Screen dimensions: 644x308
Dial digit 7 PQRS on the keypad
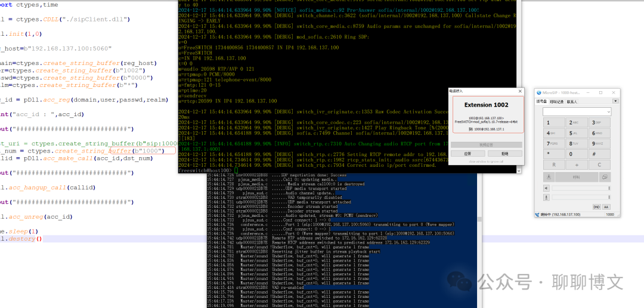(553, 144)
